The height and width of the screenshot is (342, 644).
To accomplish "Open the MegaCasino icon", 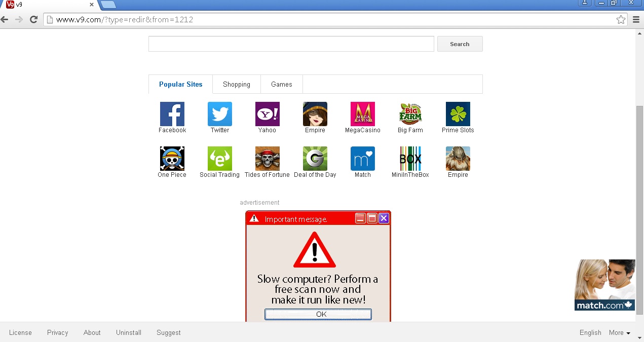I will pyautogui.click(x=363, y=114).
